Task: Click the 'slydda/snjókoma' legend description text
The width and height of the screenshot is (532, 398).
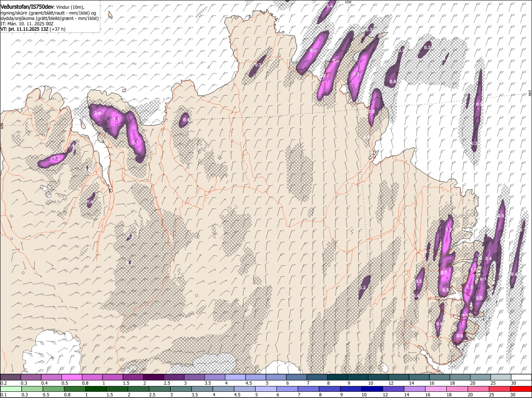Action: [x=17, y=18]
